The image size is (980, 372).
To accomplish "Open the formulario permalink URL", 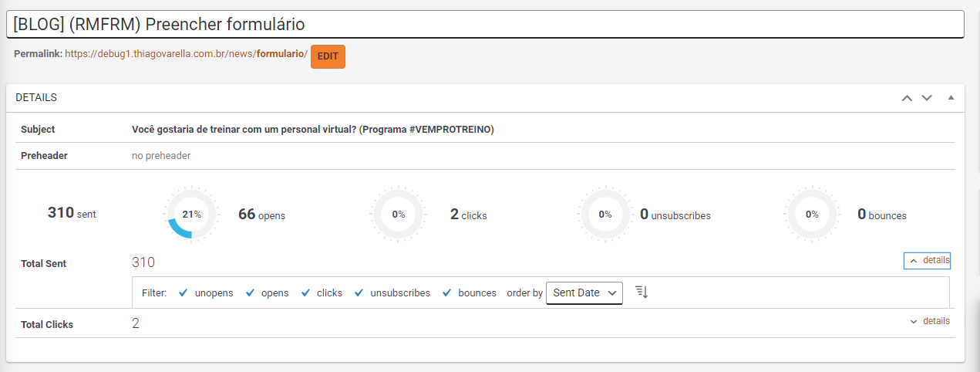I will (186, 54).
